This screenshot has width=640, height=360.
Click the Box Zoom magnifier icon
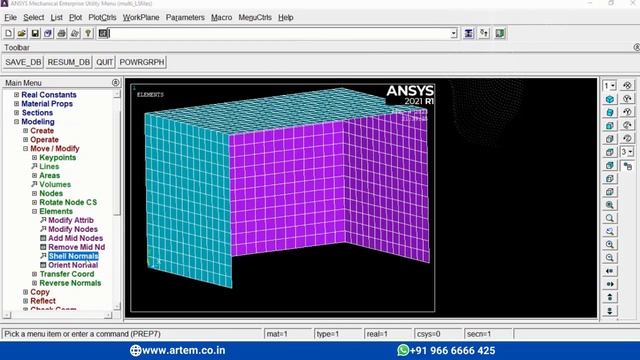point(610,218)
